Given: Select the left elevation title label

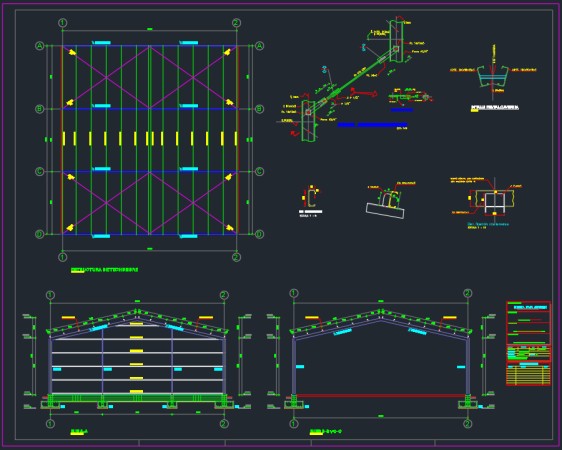Looking at the screenshot, I should tap(79, 432).
